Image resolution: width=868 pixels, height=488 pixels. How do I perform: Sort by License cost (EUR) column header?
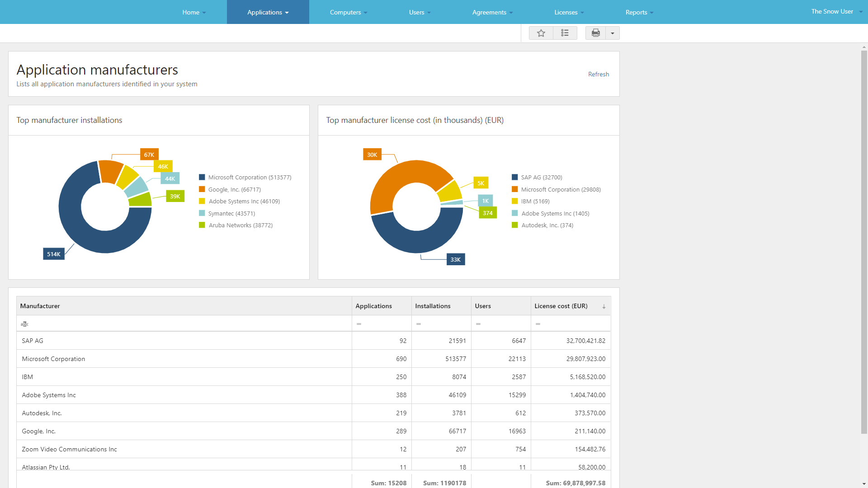click(x=561, y=306)
